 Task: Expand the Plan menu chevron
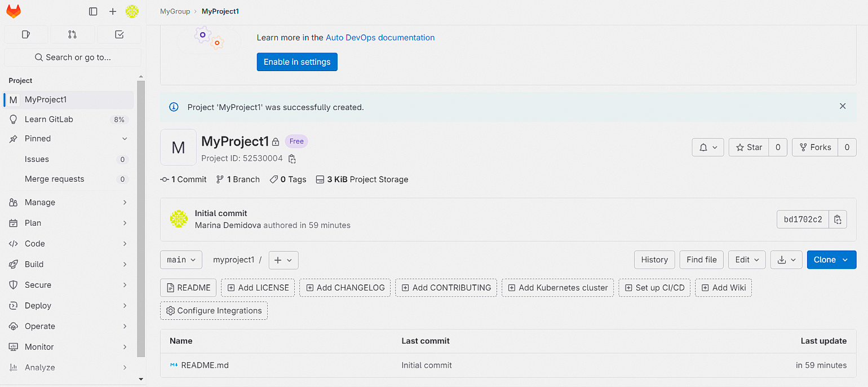[125, 223]
